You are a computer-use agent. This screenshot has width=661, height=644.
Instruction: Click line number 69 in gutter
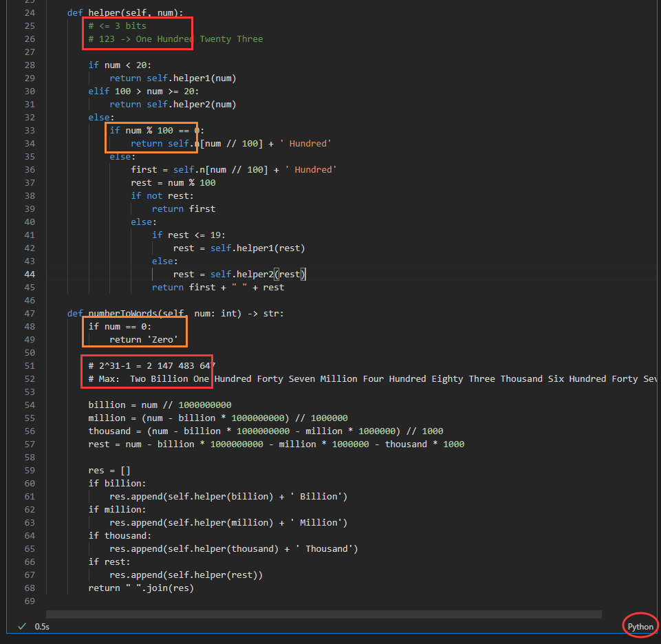[30, 601]
